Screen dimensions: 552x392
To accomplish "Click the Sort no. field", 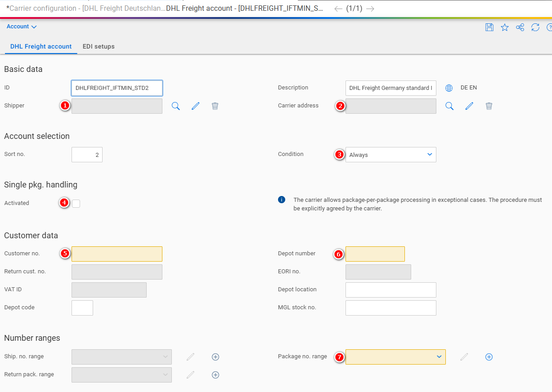I will click(87, 155).
